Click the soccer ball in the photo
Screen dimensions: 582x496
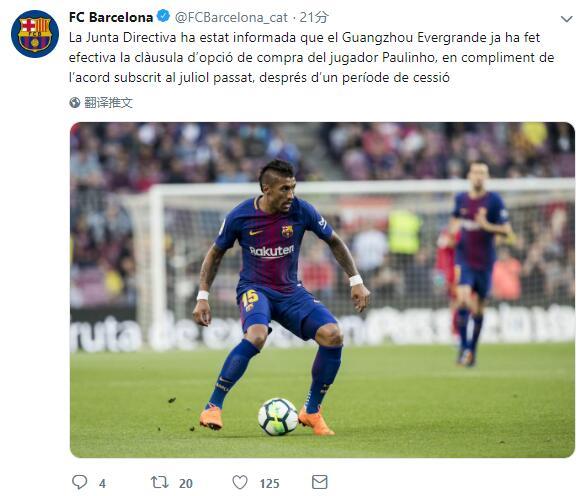pos(278,417)
